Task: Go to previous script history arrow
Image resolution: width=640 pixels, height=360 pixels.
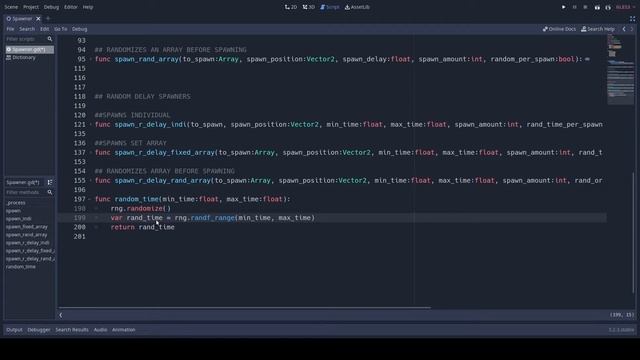Action: pyautogui.click(x=624, y=29)
